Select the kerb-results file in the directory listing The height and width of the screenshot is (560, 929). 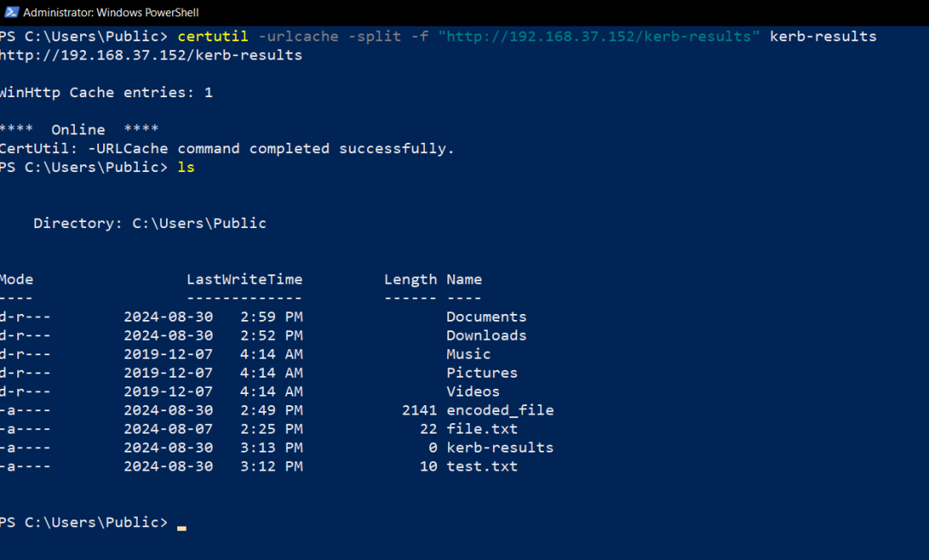pos(500,447)
